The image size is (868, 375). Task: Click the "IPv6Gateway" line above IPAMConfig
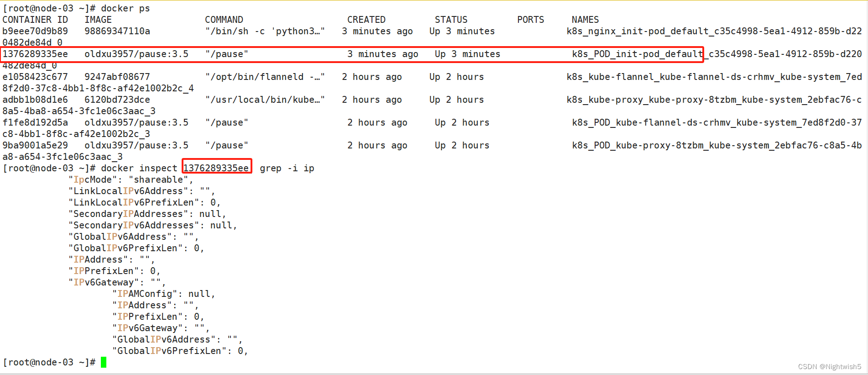tap(117, 282)
